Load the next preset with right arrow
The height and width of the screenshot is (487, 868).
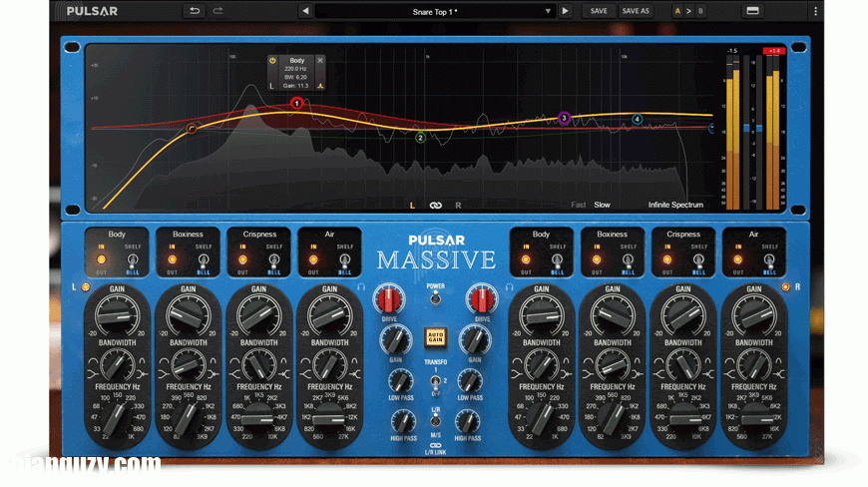pos(565,11)
